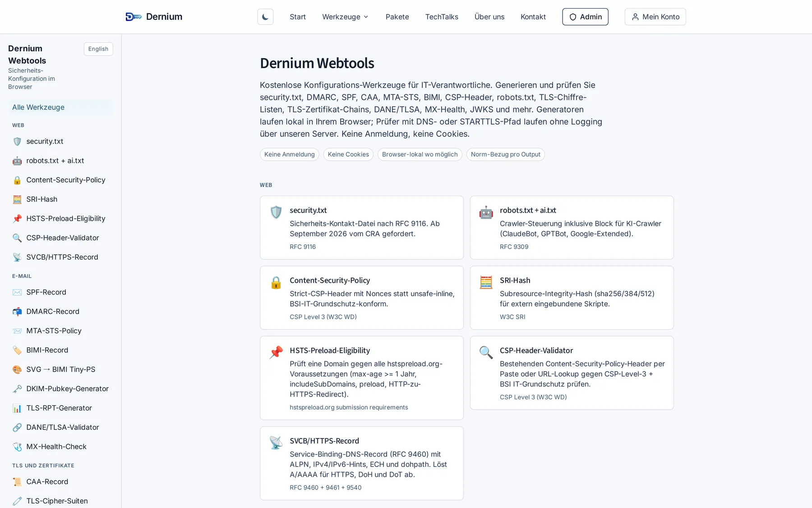Click the bar chart icon for TLS-RPT-Generator
This screenshot has width=812, height=508.
coord(17,408)
